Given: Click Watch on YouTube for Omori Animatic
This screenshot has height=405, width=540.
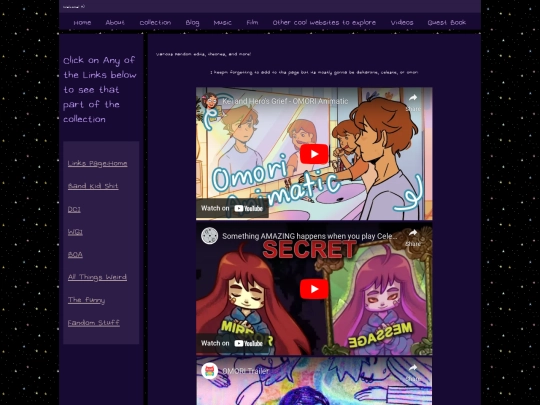Looking at the screenshot, I should pyautogui.click(x=232, y=208).
